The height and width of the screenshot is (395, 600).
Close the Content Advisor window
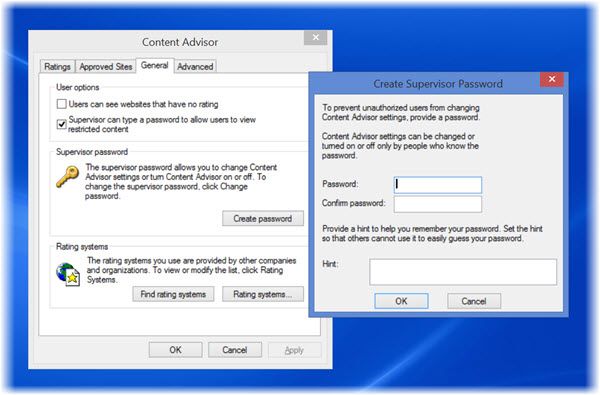[316, 38]
